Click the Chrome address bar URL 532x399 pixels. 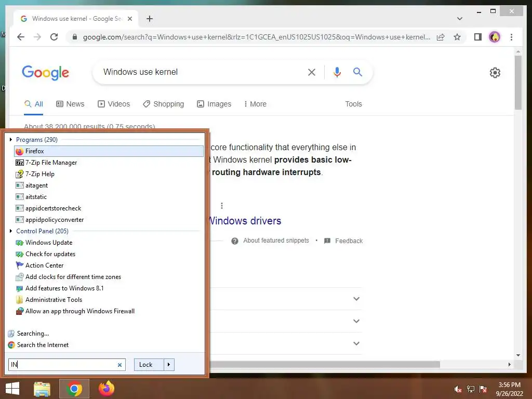257,37
